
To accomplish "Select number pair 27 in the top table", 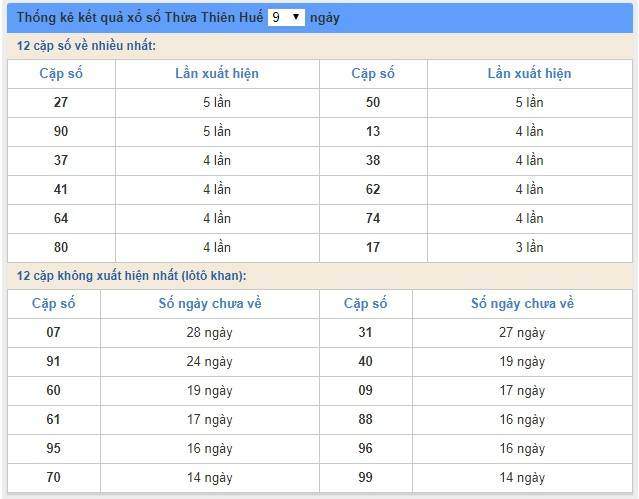I will coord(61,102).
